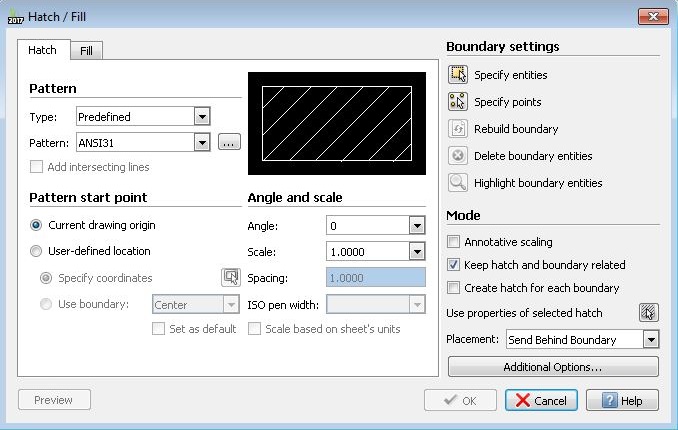Click the Help button
The image size is (678, 430).
(623, 400)
